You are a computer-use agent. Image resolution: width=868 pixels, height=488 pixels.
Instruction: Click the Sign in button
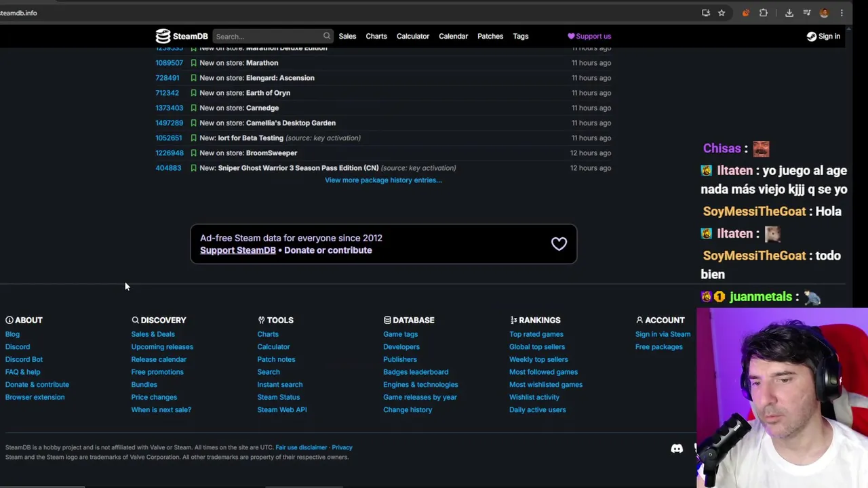[823, 36]
